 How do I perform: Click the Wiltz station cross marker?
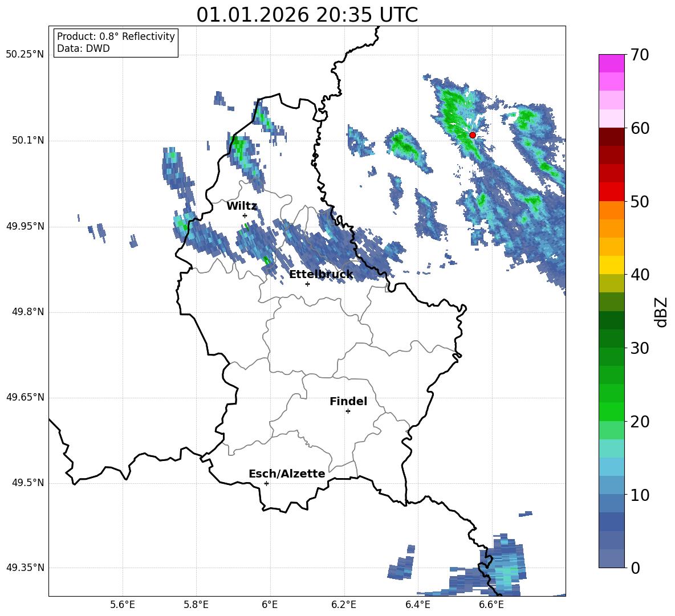point(245,215)
